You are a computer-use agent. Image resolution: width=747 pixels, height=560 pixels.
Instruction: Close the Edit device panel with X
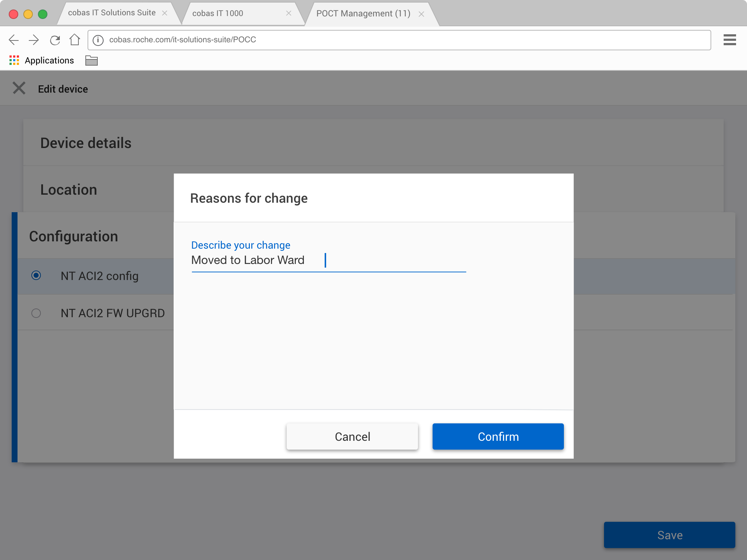(19, 88)
